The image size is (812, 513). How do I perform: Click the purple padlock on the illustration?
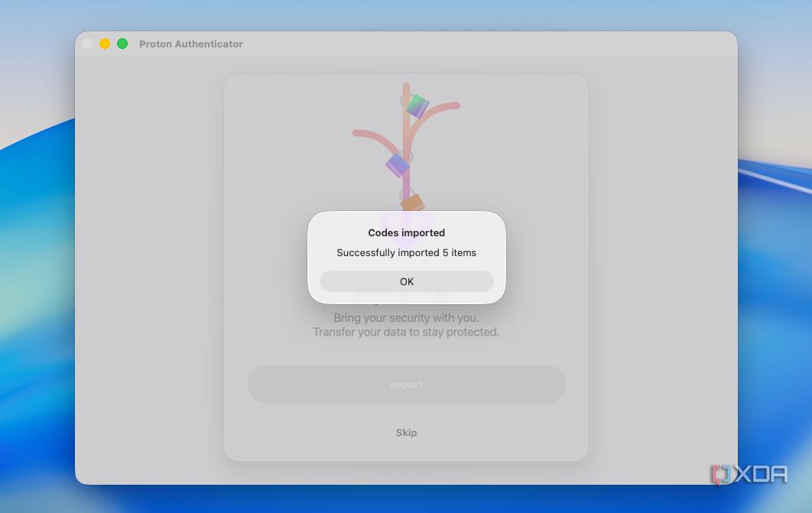[399, 164]
